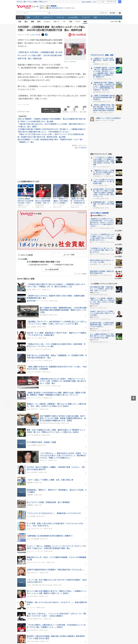Open 購入履歴 link
Viewport: 138px width, 644px height.
(112, 13)
